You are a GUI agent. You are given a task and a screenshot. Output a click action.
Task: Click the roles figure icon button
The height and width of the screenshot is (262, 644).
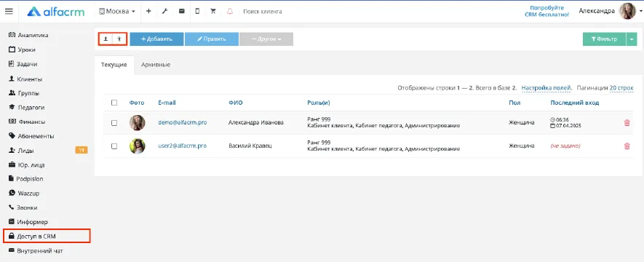click(119, 39)
